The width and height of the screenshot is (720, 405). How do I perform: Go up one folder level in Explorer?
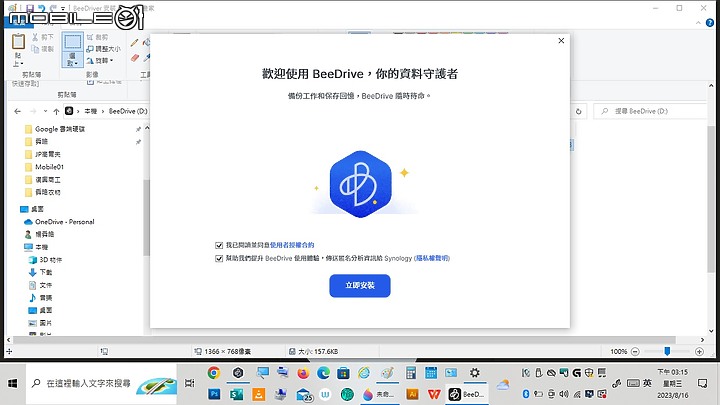pos(56,111)
